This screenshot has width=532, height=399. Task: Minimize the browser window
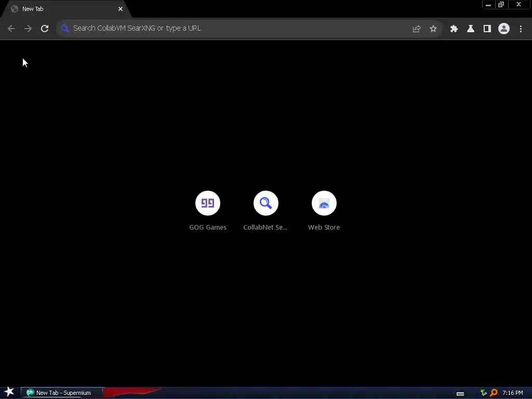pos(488,5)
